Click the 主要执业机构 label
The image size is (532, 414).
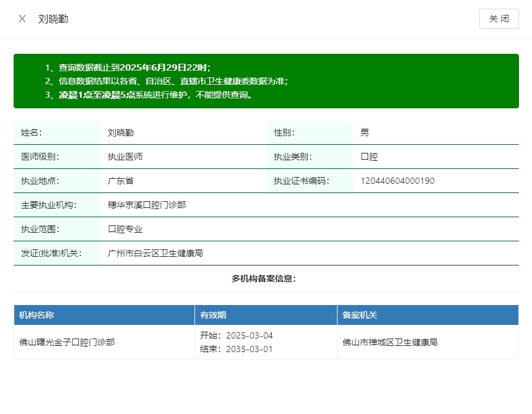point(48,205)
